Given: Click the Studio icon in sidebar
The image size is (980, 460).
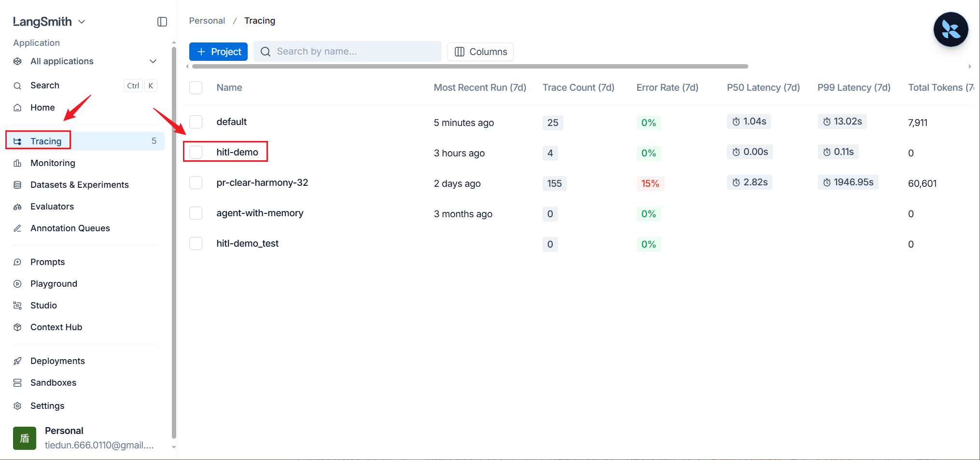Looking at the screenshot, I should tap(17, 306).
